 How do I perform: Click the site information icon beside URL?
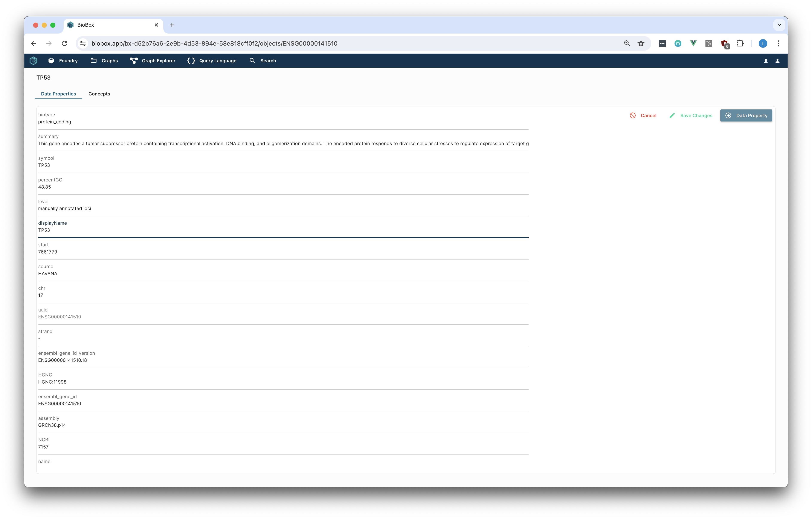(83, 43)
